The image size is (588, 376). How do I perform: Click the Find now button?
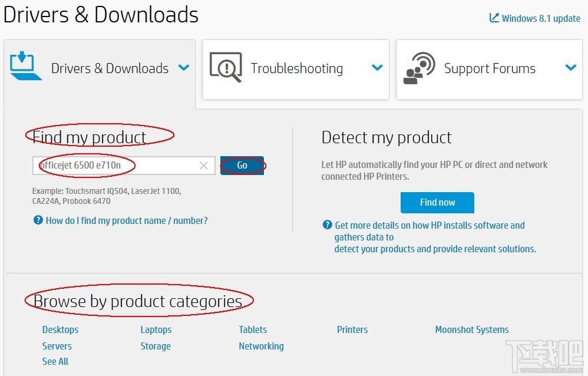click(437, 202)
